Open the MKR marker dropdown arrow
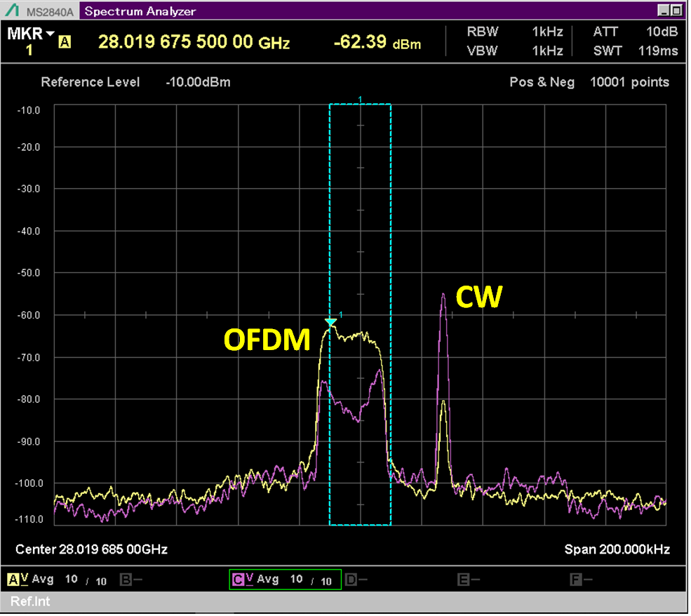This screenshot has height=616, width=691. tap(50, 34)
